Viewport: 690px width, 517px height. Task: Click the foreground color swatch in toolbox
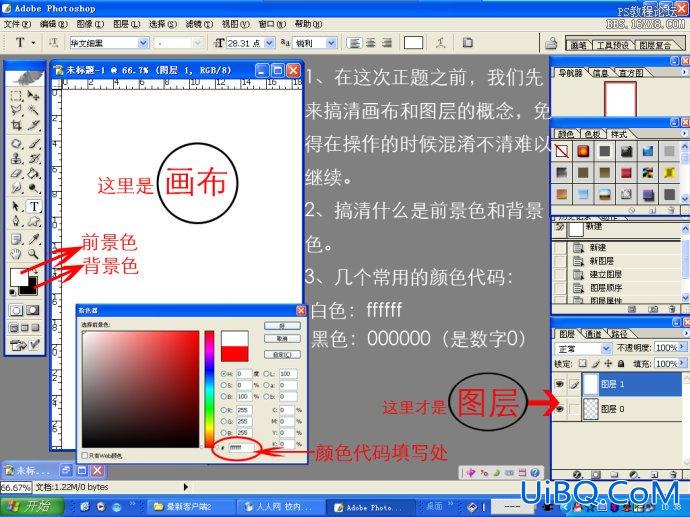coord(17,277)
